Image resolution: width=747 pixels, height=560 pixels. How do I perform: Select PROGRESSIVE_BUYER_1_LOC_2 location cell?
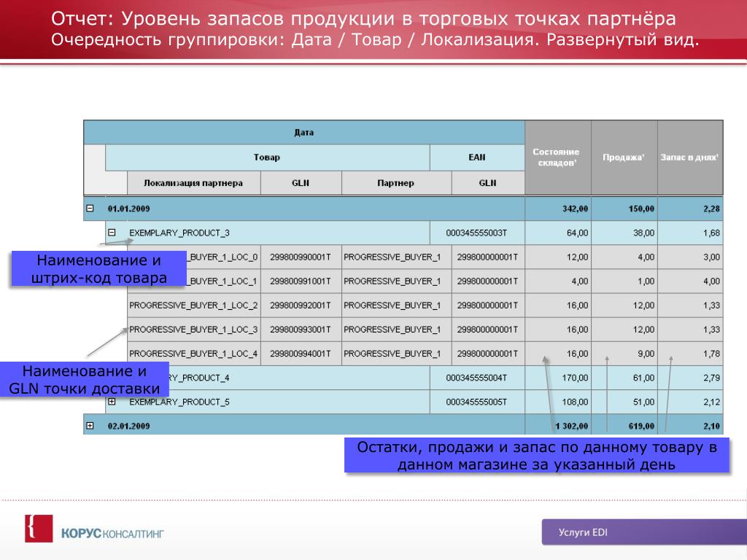[x=193, y=306]
